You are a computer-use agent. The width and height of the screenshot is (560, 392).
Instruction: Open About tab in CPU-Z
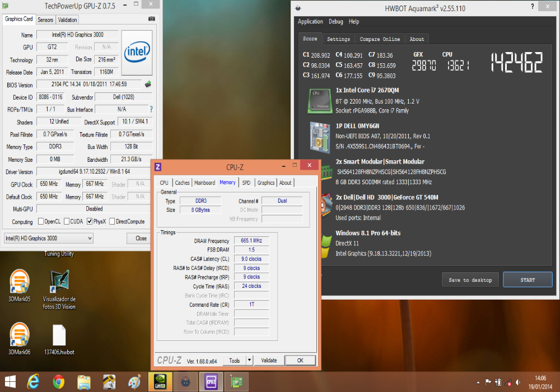(x=286, y=183)
